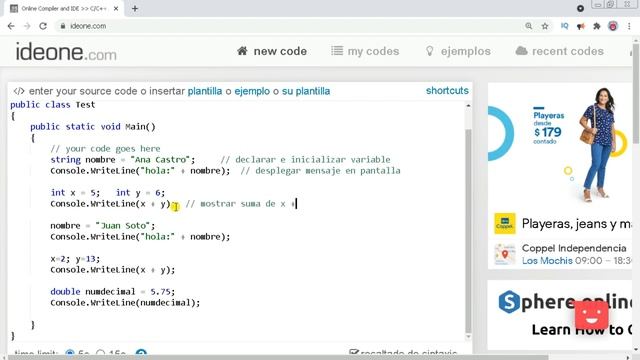Click the line double numdecimal = 5.75;
This screenshot has height=360, width=640.
tap(112, 292)
